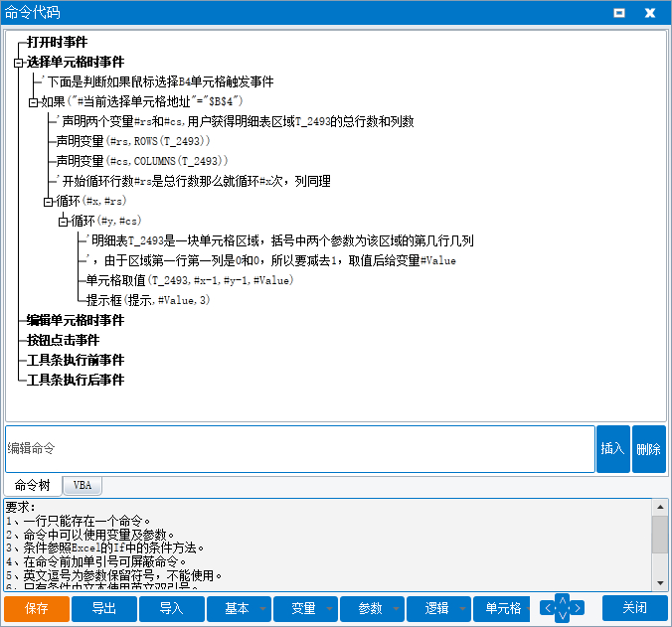Click the move-up arrow in direction pad

point(562,599)
